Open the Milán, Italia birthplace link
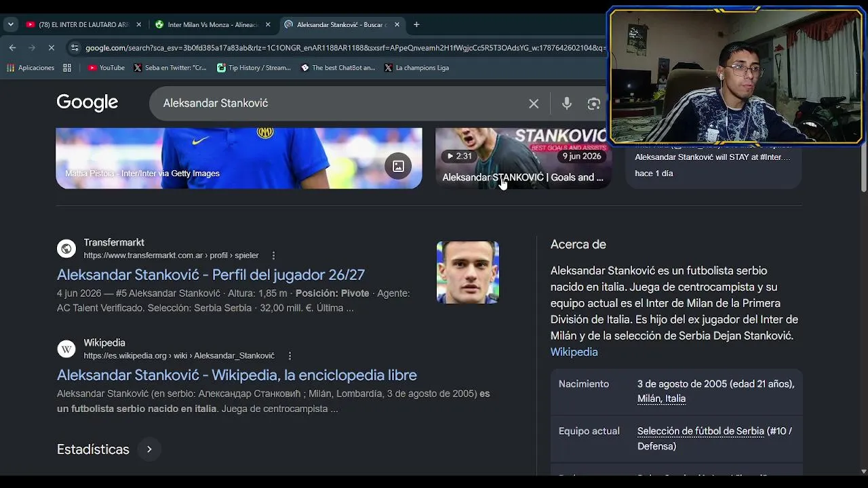This screenshot has height=488, width=868. pos(661,399)
